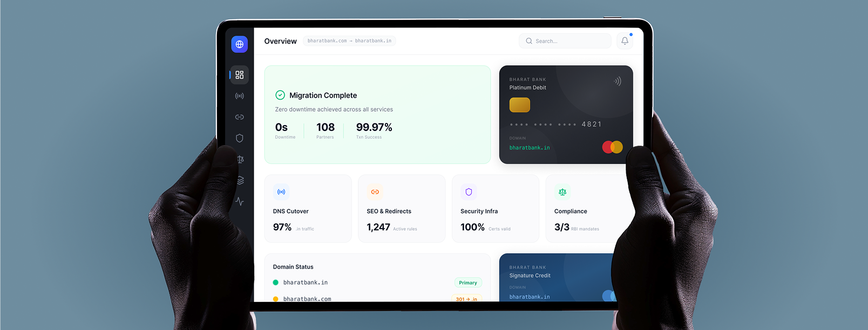This screenshot has height=330, width=868.
Task: Open the SEO & Redirects card
Action: coord(402,209)
